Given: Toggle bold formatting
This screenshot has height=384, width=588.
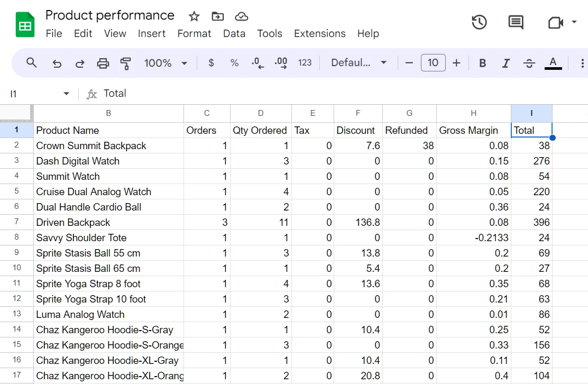Looking at the screenshot, I should tap(482, 62).
